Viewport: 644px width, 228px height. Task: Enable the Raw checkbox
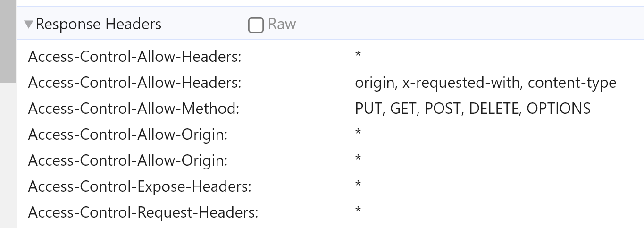pyautogui.click(x=255, y=25)
